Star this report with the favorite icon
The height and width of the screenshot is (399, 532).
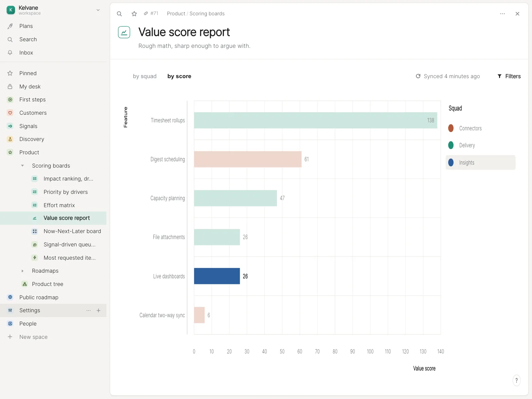(x=134, y=14)
